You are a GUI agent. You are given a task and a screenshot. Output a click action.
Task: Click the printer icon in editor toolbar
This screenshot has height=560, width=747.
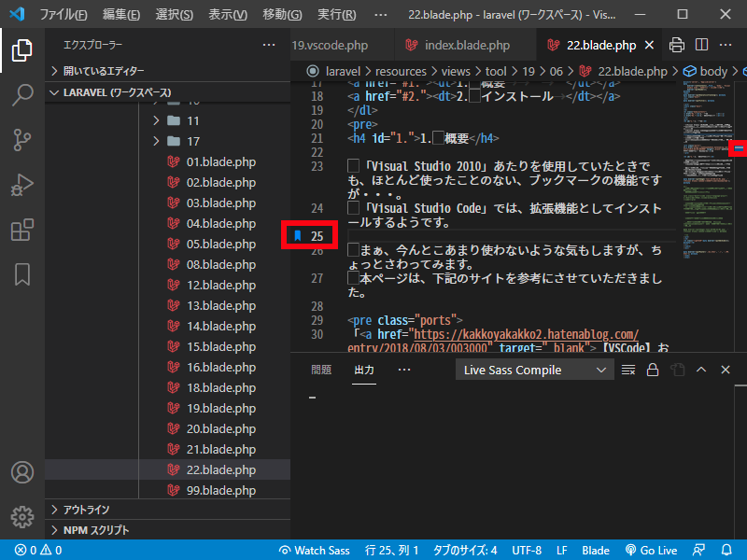[x=676, y=45]
